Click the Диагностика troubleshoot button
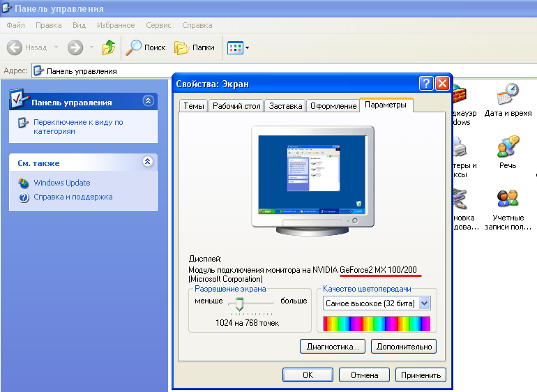The width and height of the screenshot is (537, 392). (x=333, y=347)
